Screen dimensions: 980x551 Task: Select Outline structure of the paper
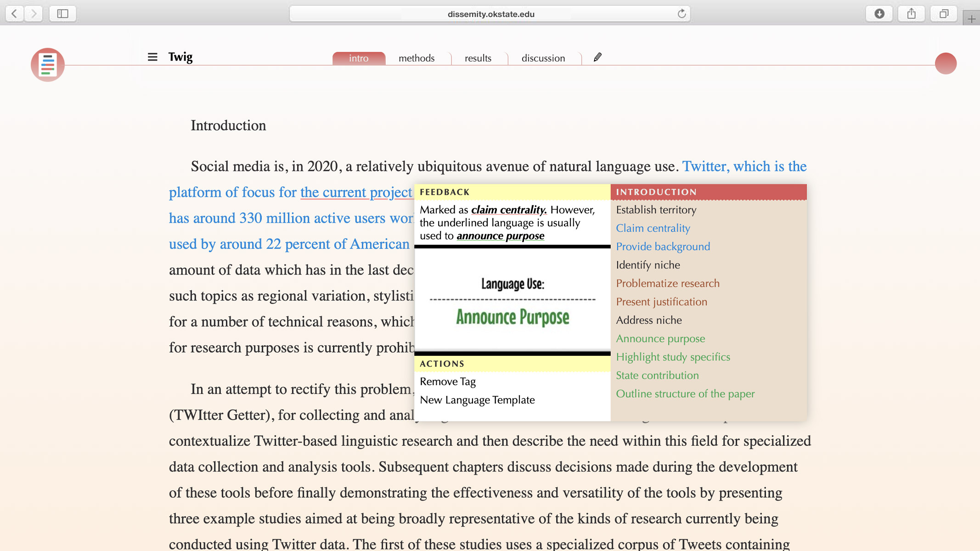click(685, 394)
